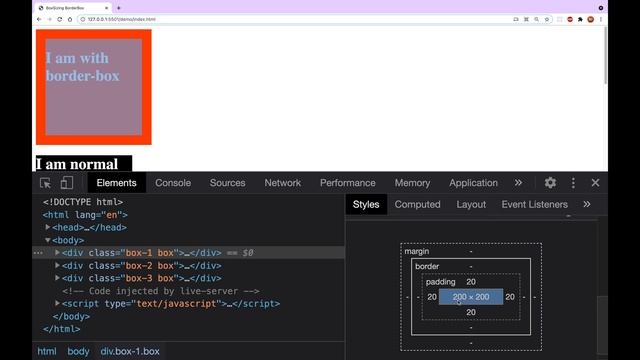This screenshot has height=360, width=640.
Task: Click the page vertical scrollbar
Action: [x=605, y=56]
